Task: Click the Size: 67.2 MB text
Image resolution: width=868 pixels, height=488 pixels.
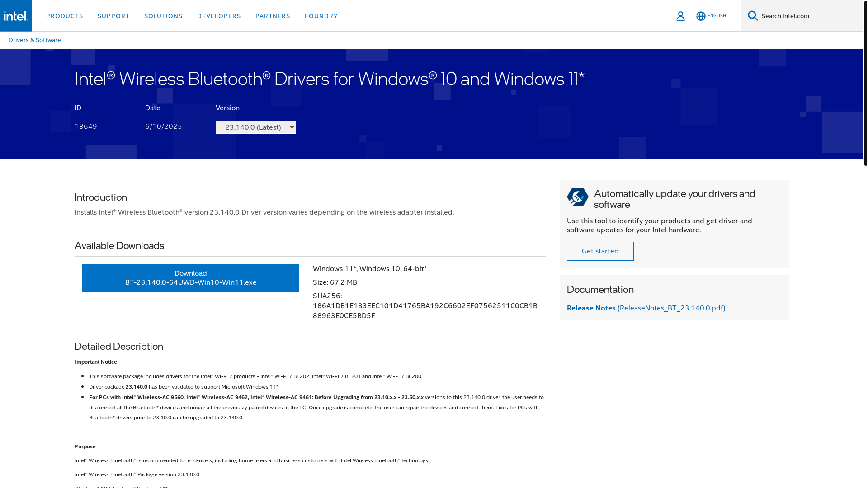Action: [x=335, y=282]
